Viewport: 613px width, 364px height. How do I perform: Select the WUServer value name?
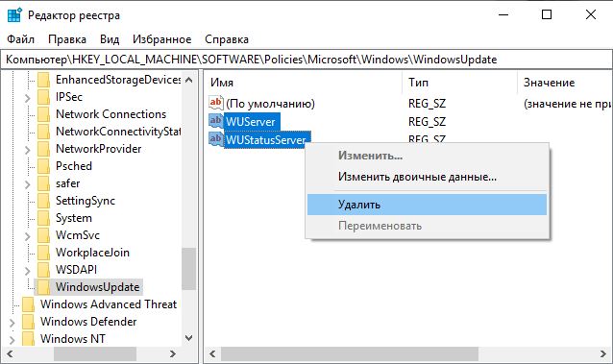point(251,122)
